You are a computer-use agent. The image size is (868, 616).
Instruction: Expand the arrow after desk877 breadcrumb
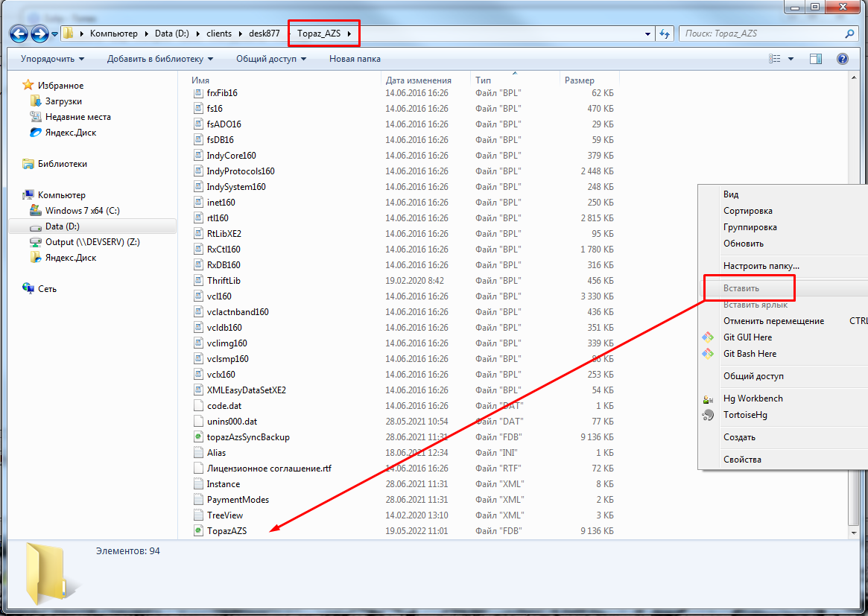(x=288, y=34)
